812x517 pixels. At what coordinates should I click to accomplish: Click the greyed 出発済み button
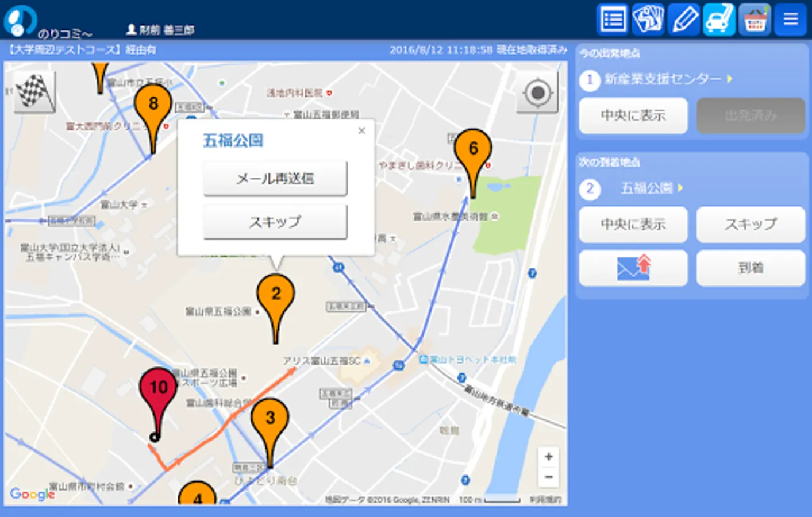[x=751, y=115]
